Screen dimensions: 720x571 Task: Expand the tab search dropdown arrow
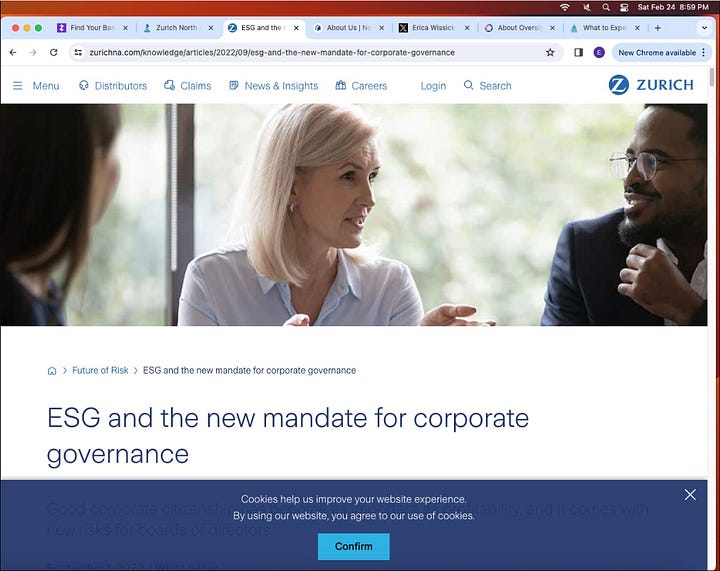(704, 28)
